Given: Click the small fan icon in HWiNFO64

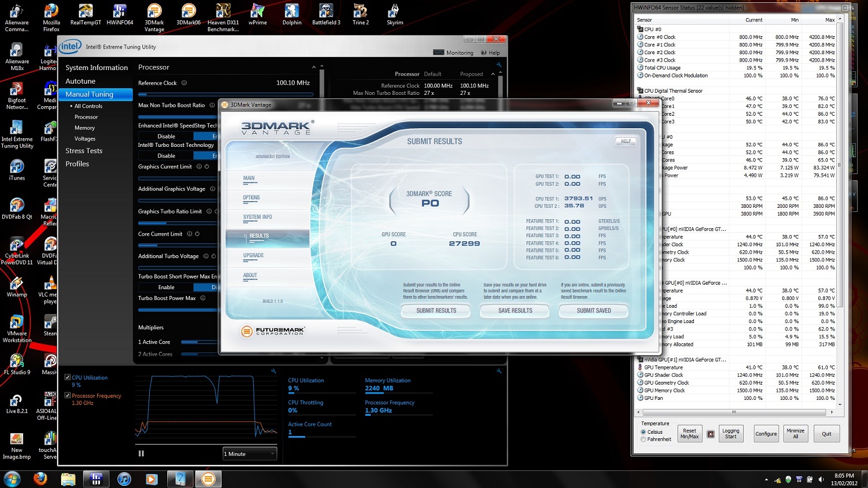Looking at the screenshot, I should (711, 434).
